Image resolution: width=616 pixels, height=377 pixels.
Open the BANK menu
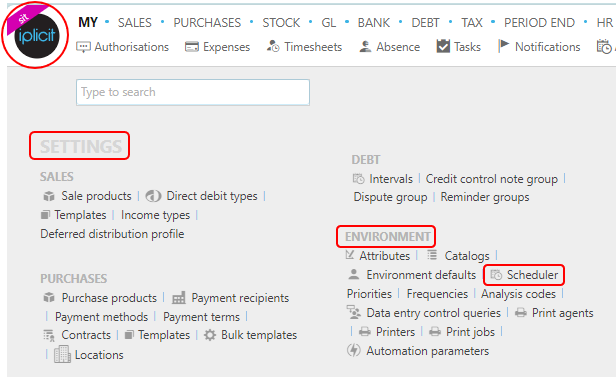374,23
